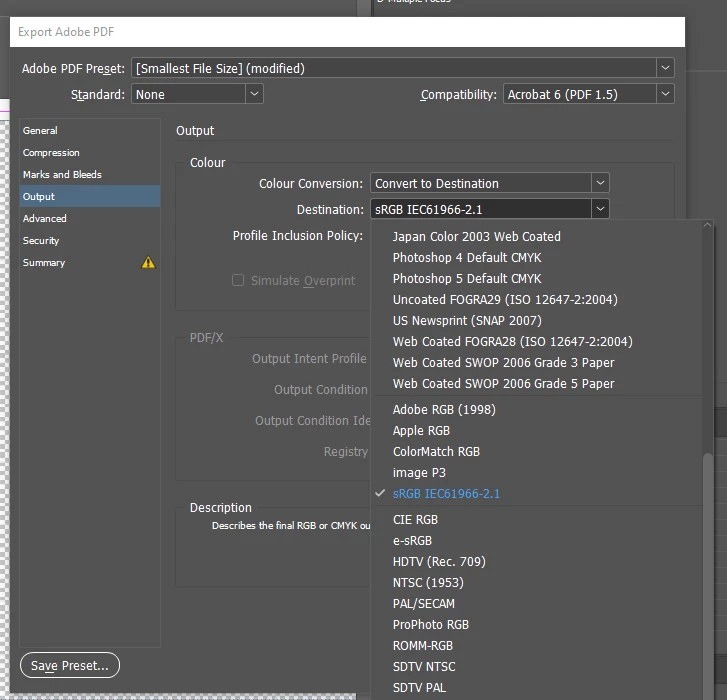
Task: Choose ROMM-RGB profile
Action: click(536, 645)
